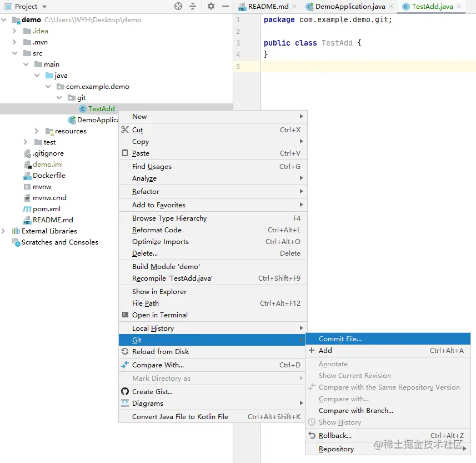Select the demo.iml file

point(43,165)
